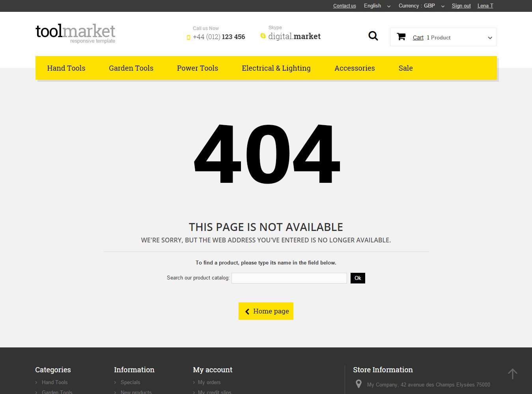Screen dimensions: 532x394
Task: Click the store location pin icon
Action: (x=358, y=384)
